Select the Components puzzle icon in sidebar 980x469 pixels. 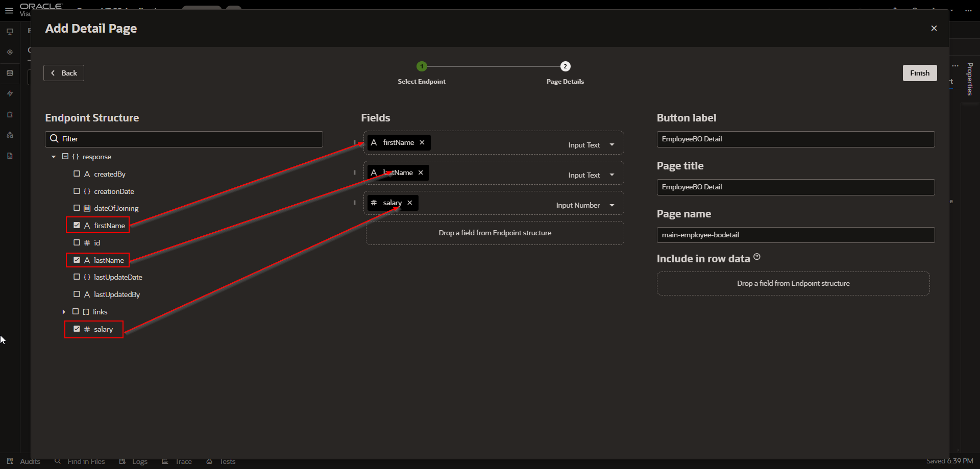(10, 114)
